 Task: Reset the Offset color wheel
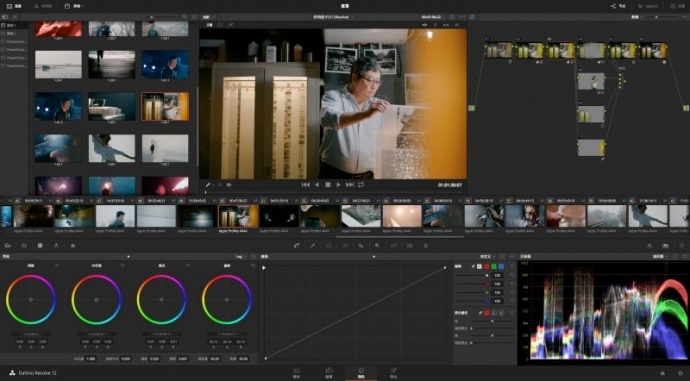tap(253, 266)
